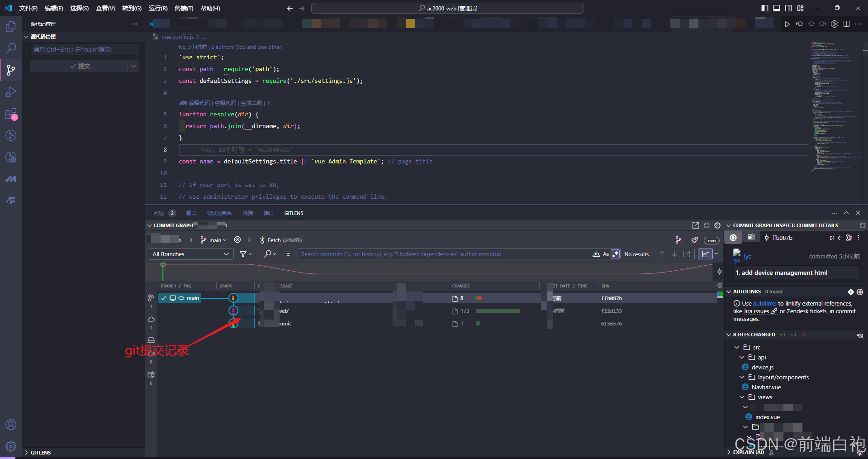Refresh the commit details panel
This screenshot has height=459, width=868.
click(862, 225)
